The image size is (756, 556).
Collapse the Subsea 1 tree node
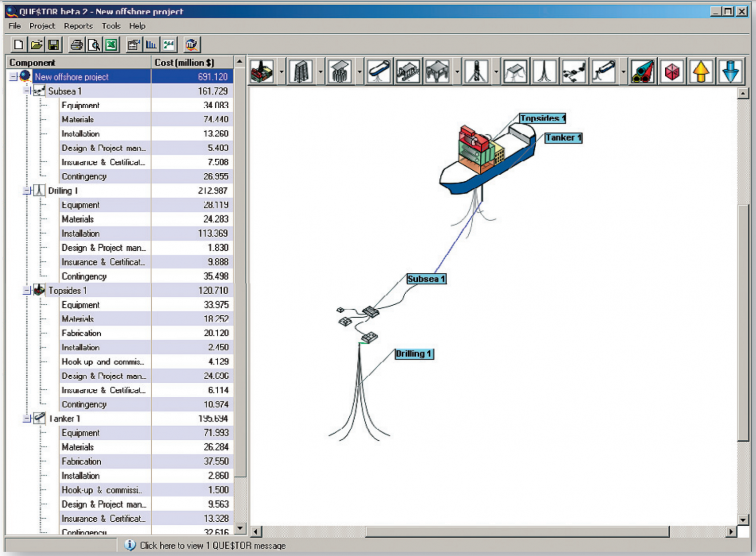coord(28,91)
